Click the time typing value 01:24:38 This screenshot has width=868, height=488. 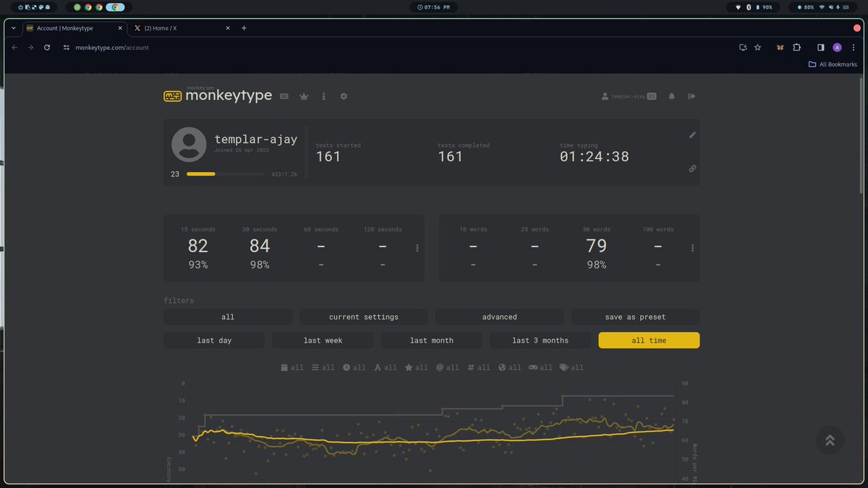click(595, 156)
